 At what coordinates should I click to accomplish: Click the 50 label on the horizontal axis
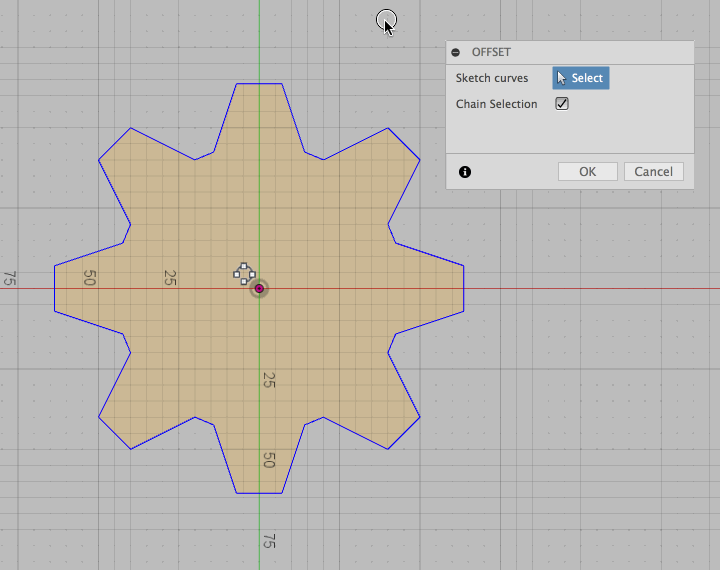click(x=89, y=278)
